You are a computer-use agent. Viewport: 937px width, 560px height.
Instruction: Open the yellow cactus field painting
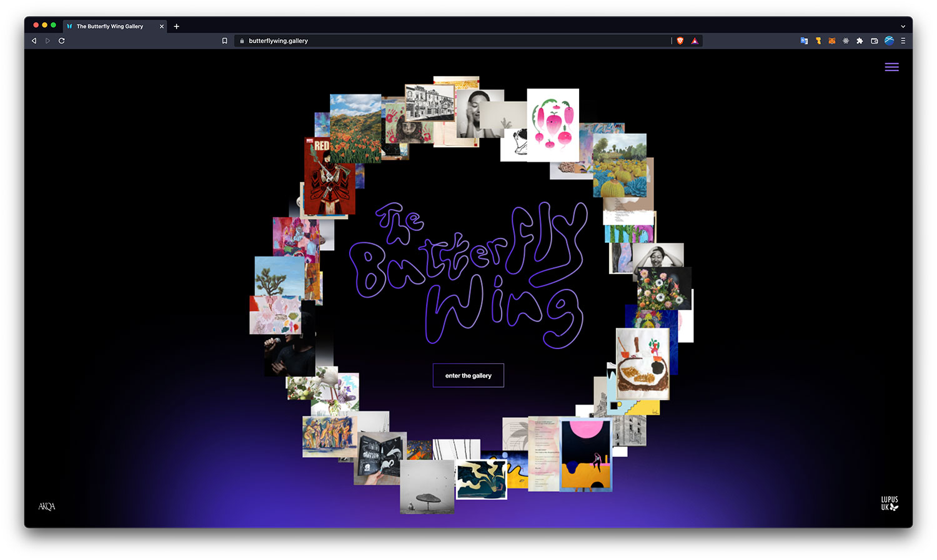tap(620, 165)
